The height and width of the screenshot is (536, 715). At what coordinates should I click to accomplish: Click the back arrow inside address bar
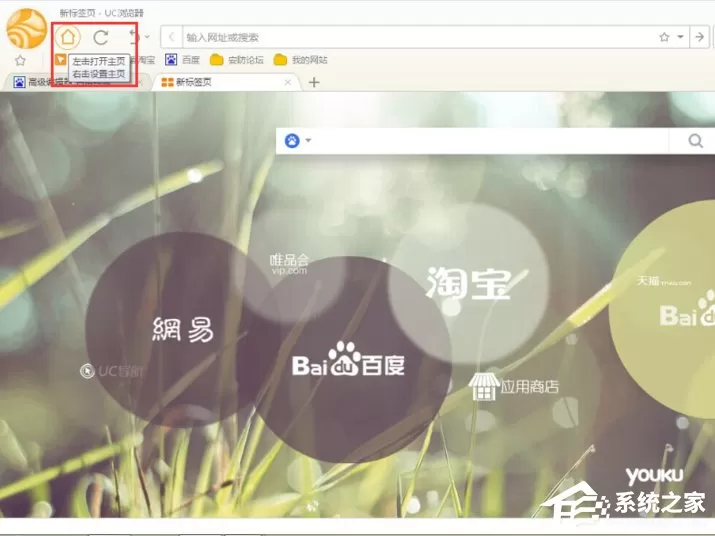pyautogui.click(x=171, y=37)
